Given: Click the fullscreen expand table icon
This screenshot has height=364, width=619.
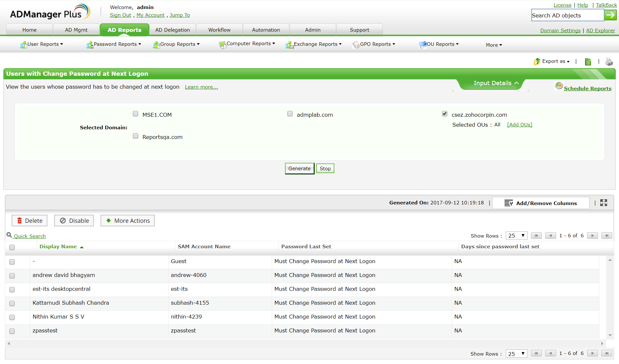Looking at the screenshot, I should click(x=604, y=203).
